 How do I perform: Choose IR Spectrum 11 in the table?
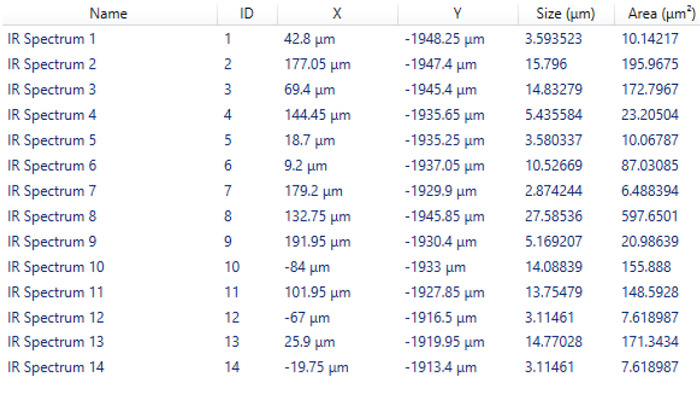350,293
